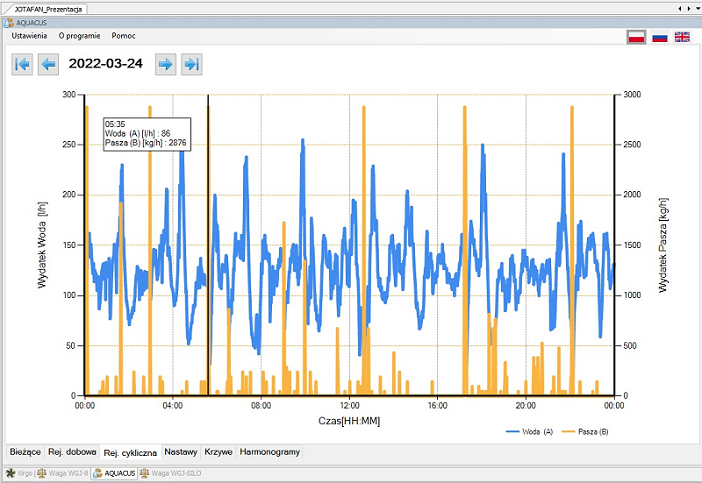Image resolution: width=702 pixels, height=483 pixels.
Task: Select the JOTAFAN_Prezentacja document tab
Action: click(x=47, y=9)
